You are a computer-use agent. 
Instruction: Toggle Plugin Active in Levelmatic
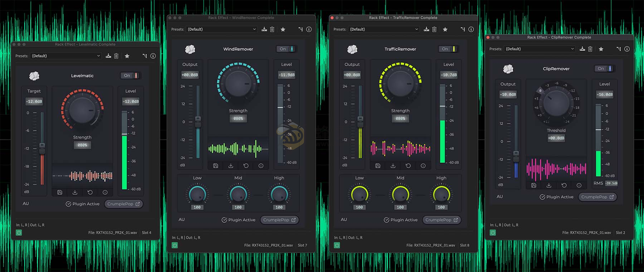[83, 204]
